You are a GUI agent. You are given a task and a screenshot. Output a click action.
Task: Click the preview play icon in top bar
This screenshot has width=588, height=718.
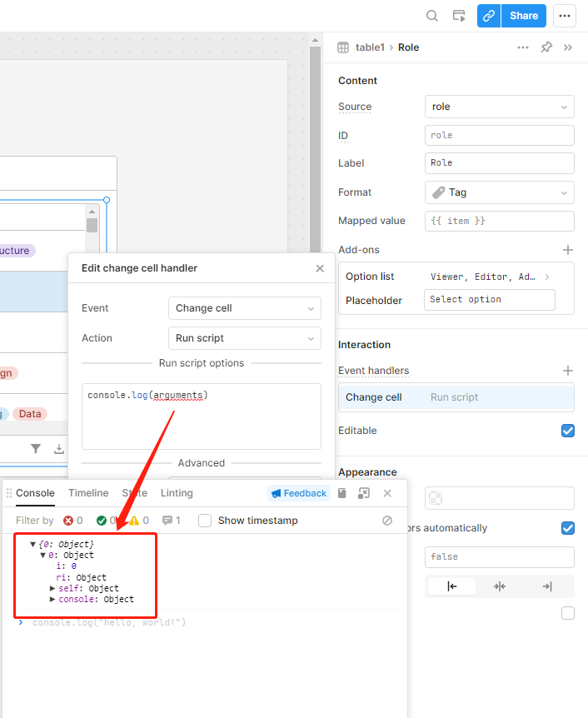click(x=458, y=16)
